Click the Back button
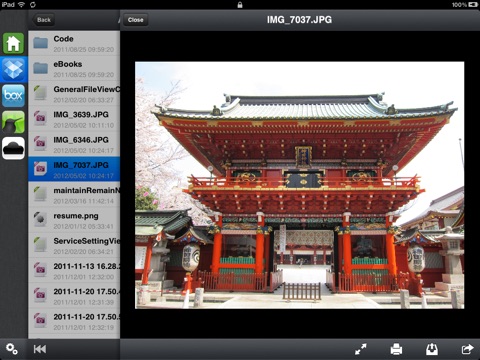This screenshot has height=360, width=480. [x=43, y=20]
